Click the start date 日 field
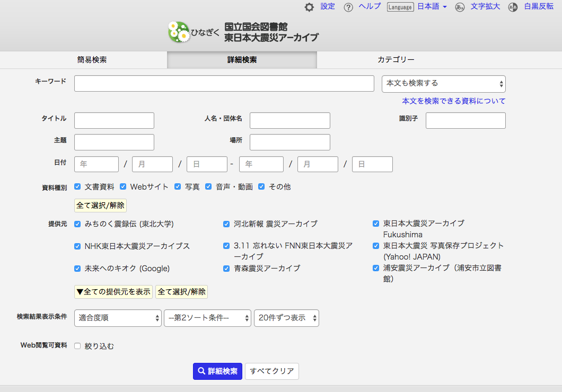 [207, 164]
